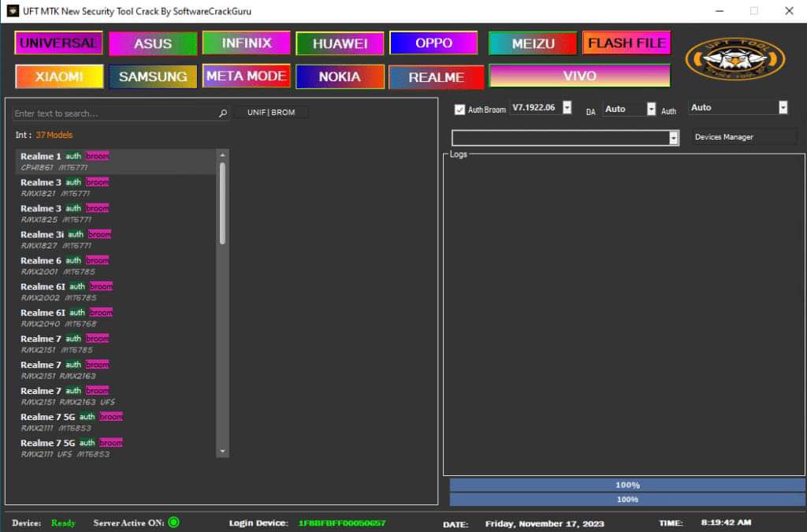The width and height of the screenshot is (807, 532).
Task: Click inside the Logs output area
Action: 624,316
